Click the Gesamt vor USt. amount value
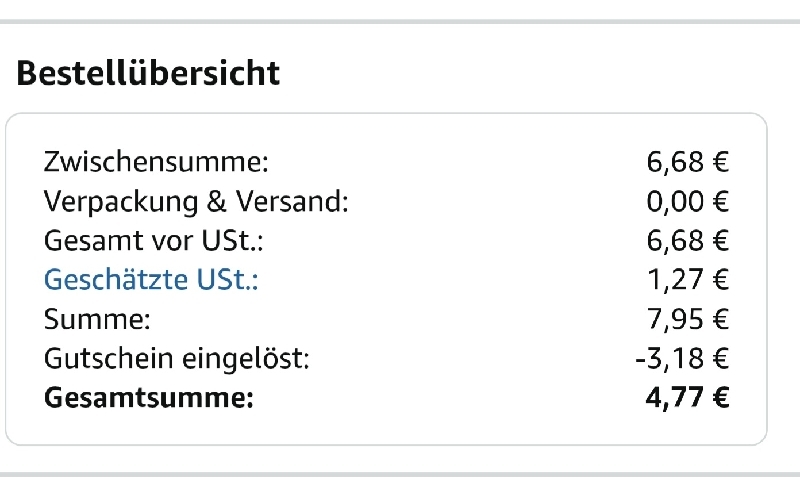The height and width of the screenshot is (495, 800). tap(688, 241)
